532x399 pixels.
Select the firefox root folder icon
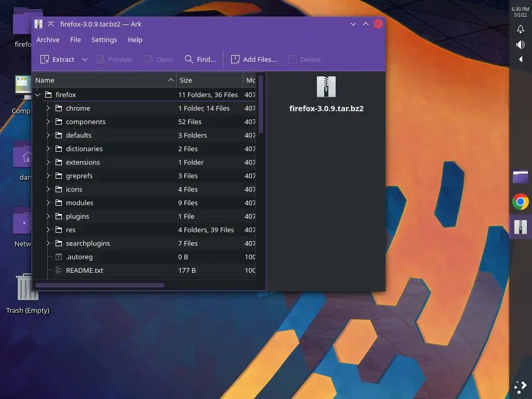[x=48, y=95]
